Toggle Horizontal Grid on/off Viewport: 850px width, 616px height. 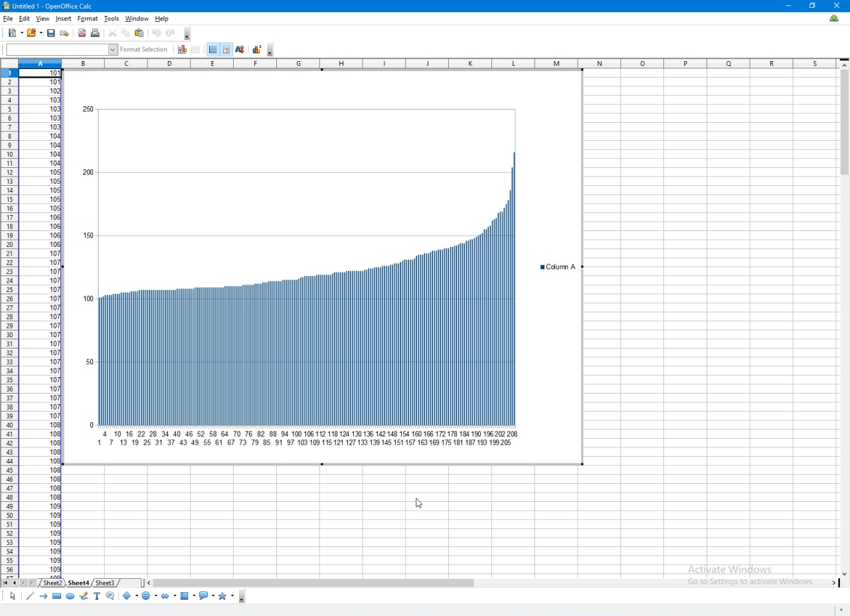pos(212,50)
